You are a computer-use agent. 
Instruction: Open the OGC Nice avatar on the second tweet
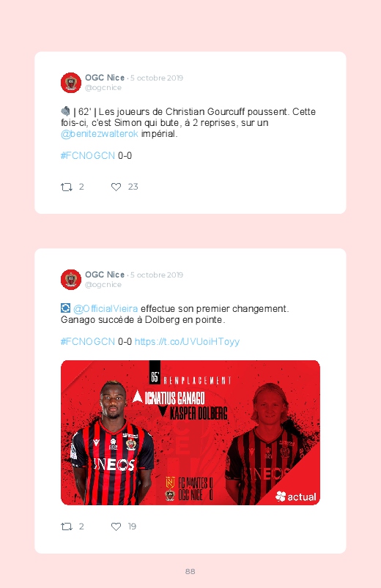click(x=71, y=280)
